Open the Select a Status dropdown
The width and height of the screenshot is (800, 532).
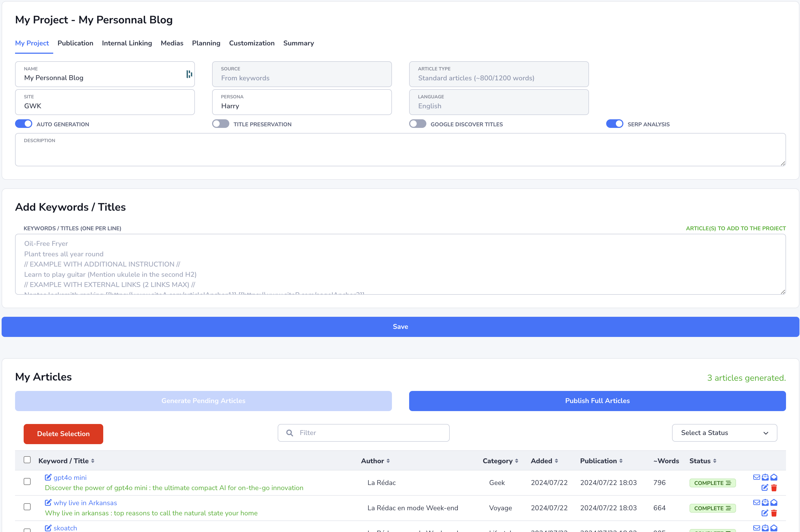coord(724,433)
